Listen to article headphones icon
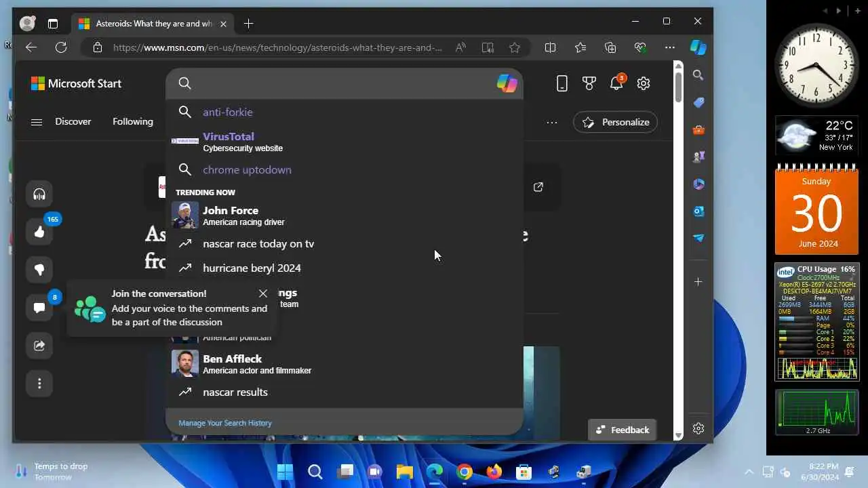The image size is (868, 488). coord(39,195)
